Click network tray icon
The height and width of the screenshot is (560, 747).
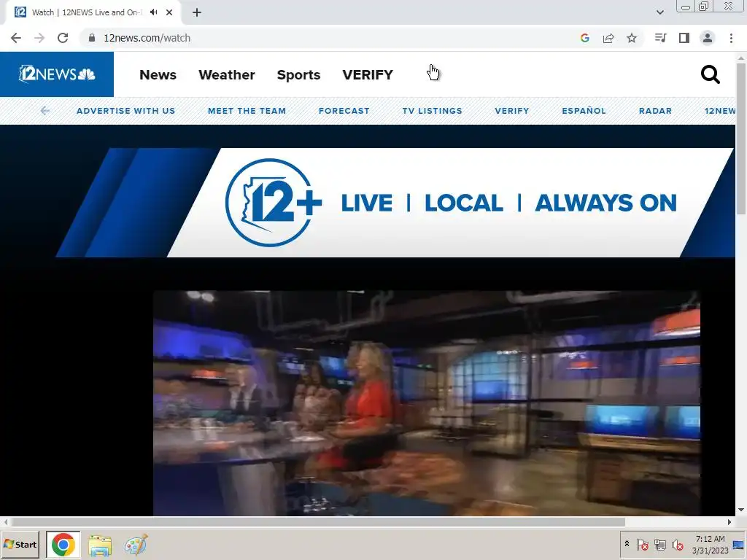pyautogui.click(x=659, y=545)
